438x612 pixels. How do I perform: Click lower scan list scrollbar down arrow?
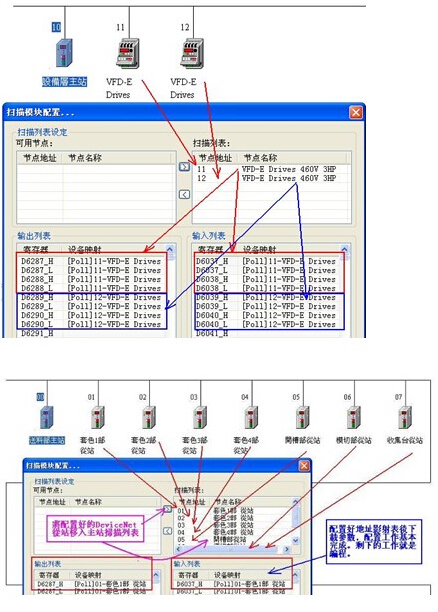296,541
